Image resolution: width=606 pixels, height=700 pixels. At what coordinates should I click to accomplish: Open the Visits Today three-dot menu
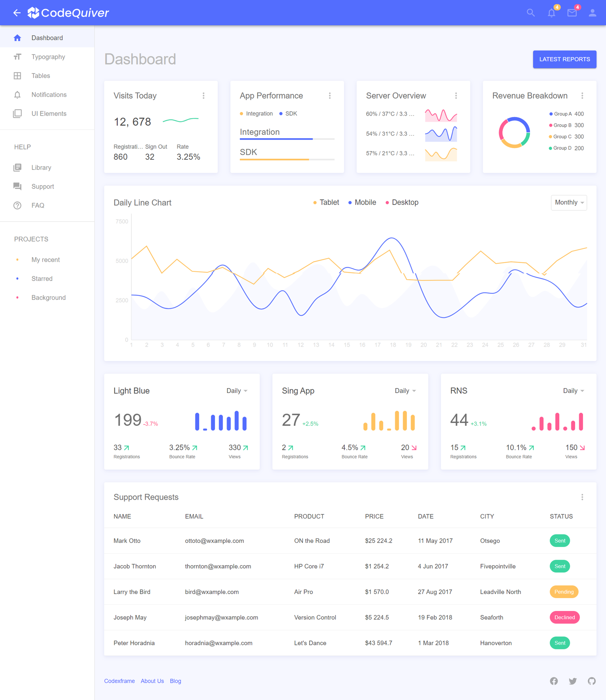point(203,96)
